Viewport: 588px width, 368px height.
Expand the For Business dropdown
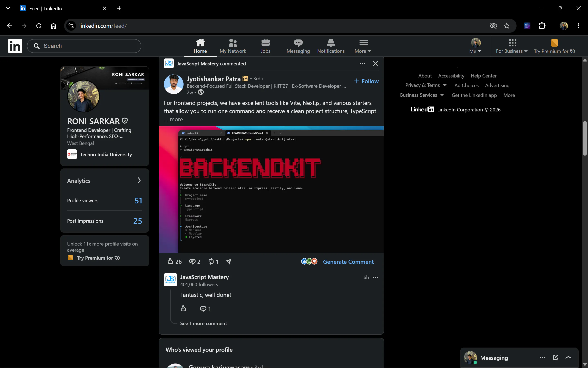[x=512, y=46]
